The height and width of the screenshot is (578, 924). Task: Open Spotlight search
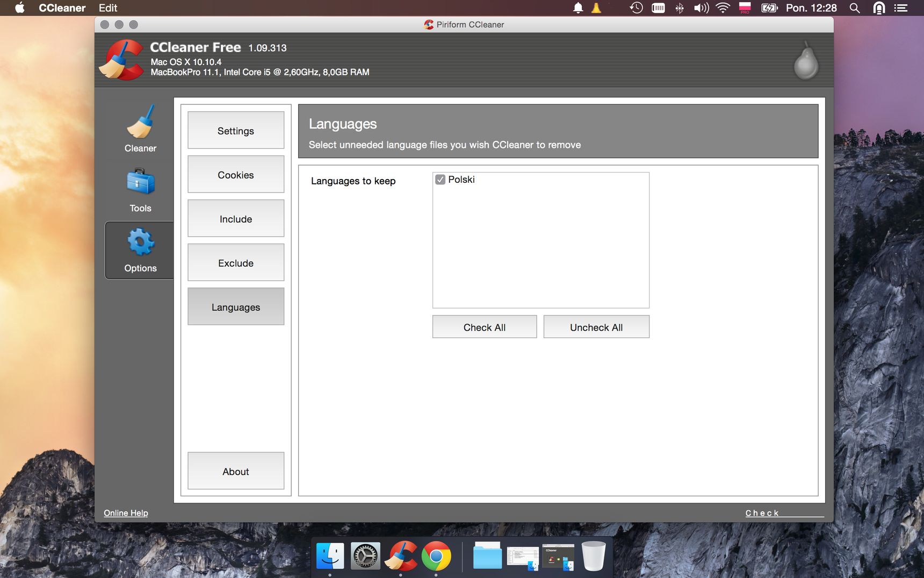pyautogui.click(x=855, y=8)
